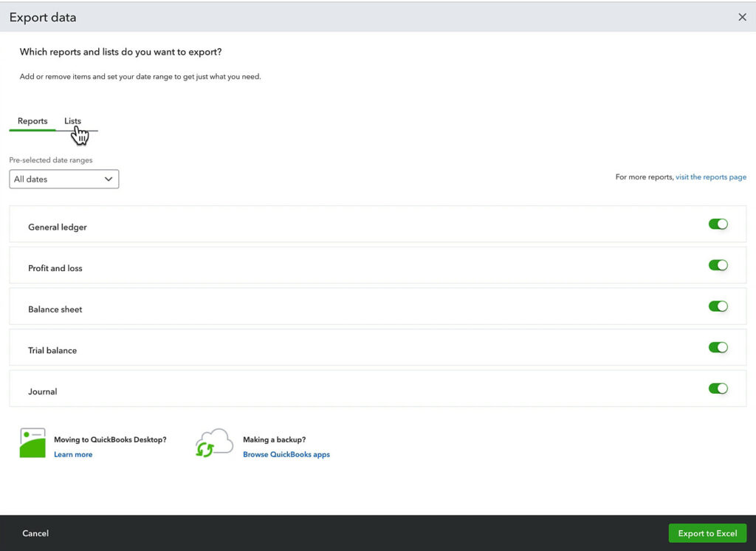Open the visit the reports page link
Viewport: 756px width, 551px height.
click(x=711, y=177)
